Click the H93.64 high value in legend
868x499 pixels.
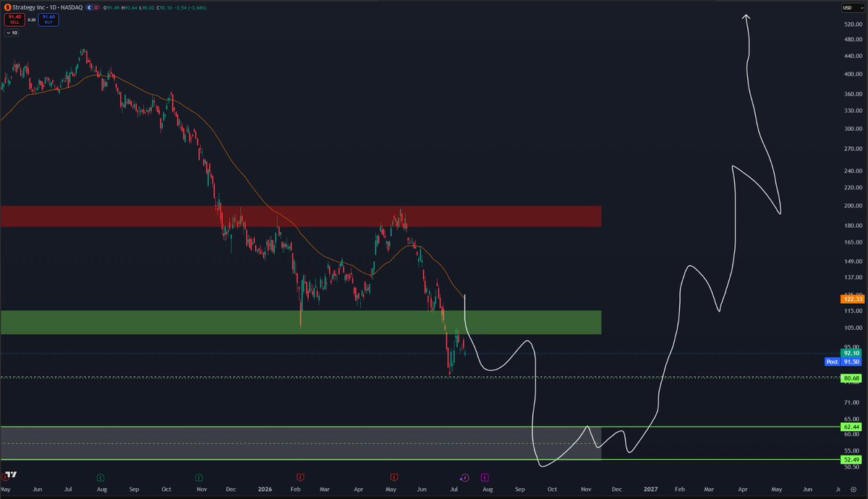tap(129, 7)
